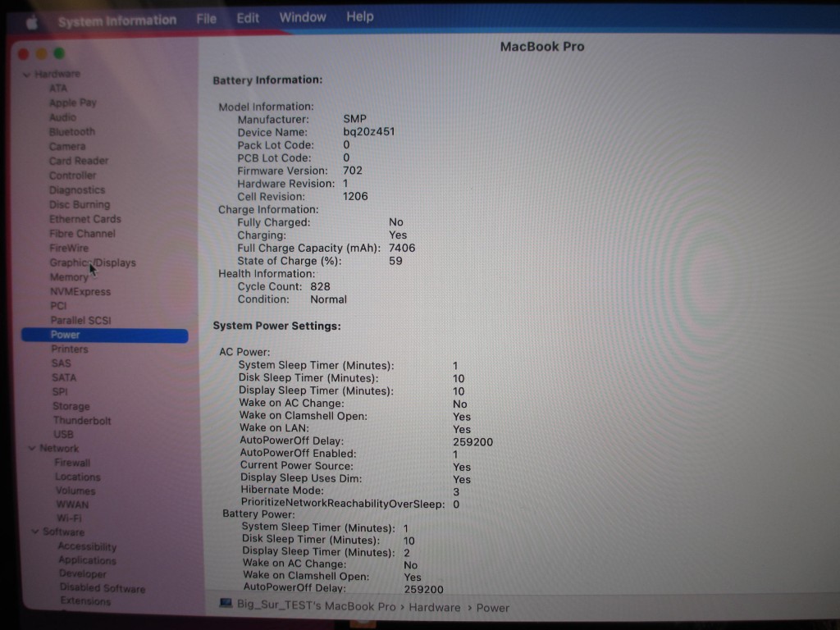Select Extensions under Software

tap(85, 601)
